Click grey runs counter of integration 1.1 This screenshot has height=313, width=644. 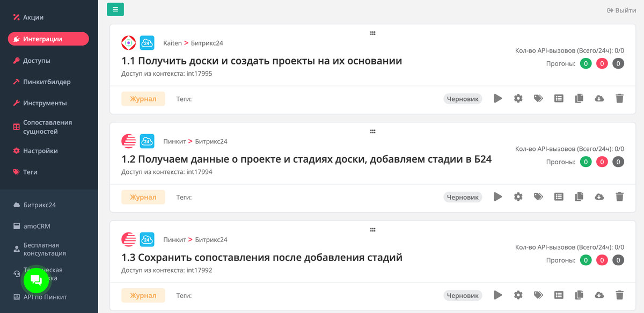(618, 63)
